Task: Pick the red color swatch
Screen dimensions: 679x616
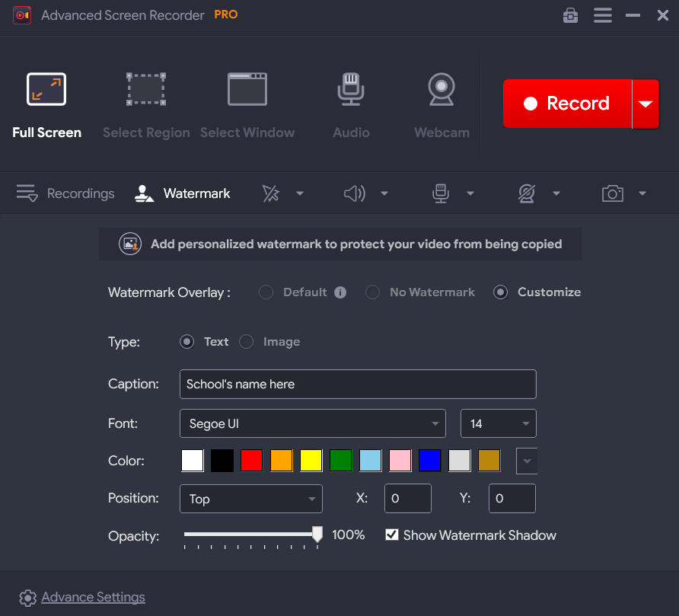Action: [251, 461]
